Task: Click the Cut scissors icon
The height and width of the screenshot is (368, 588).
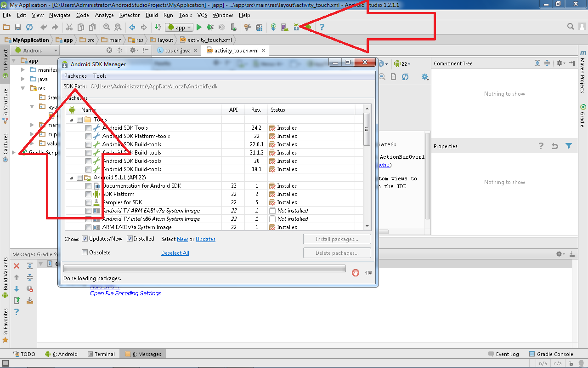Action: 69,28
